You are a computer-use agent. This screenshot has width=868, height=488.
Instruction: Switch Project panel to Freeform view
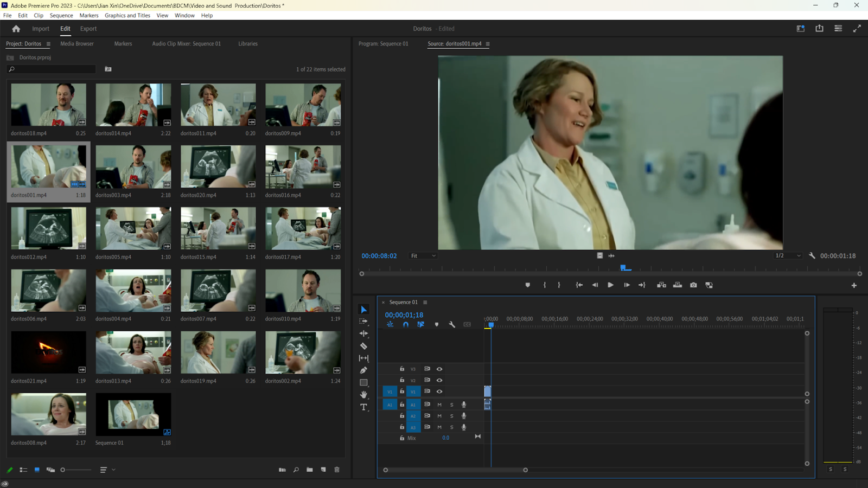[50, 470]
